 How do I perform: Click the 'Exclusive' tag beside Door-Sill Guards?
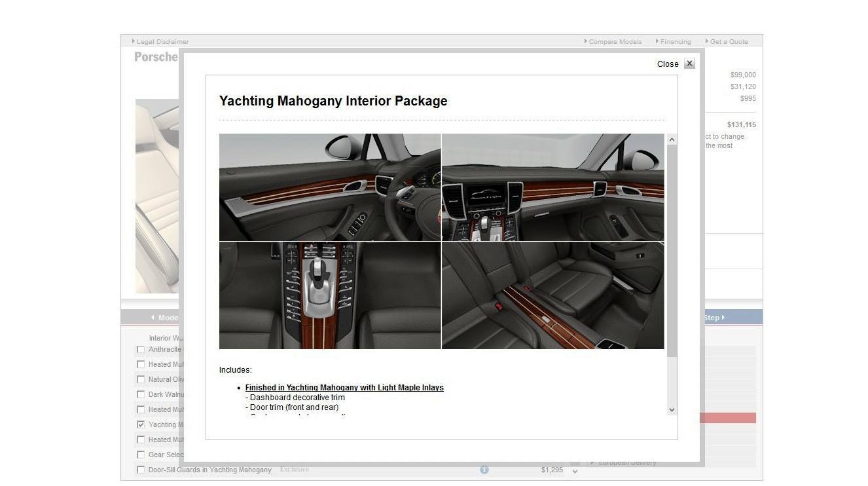point(295,469)
